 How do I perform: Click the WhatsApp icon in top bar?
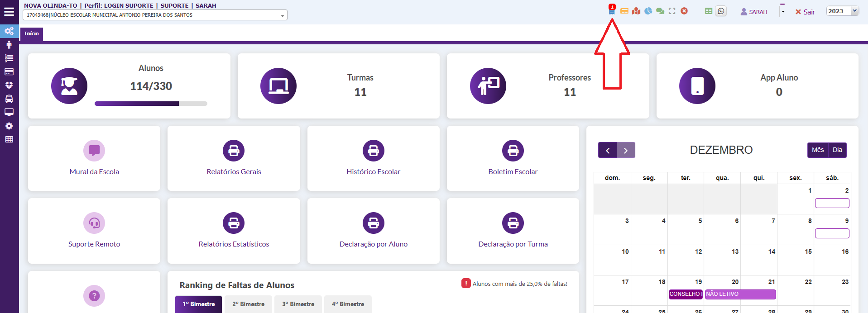pyautogui.click(x=721, y=11)
